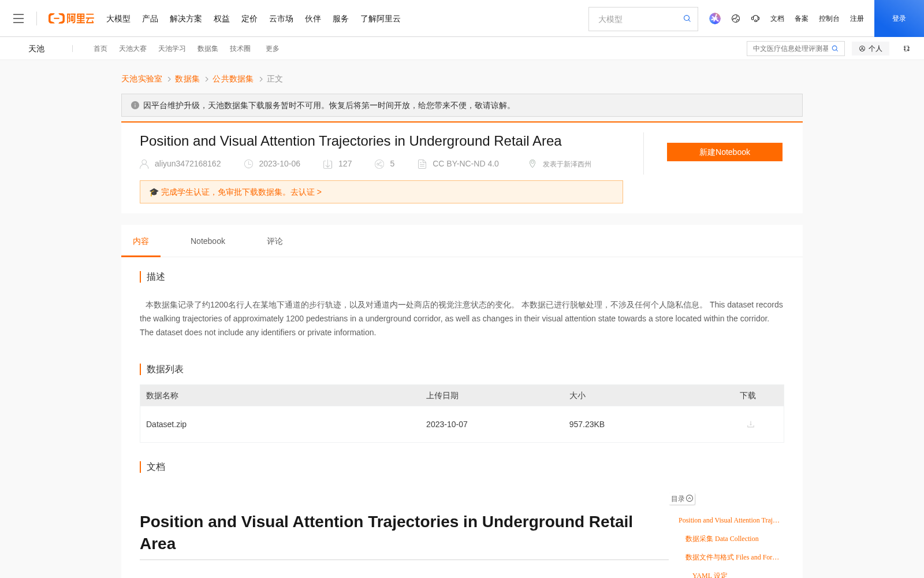This screenshot has height=578, width=924.
Task: Open the 权益 menu
Action: coord(222,18)
